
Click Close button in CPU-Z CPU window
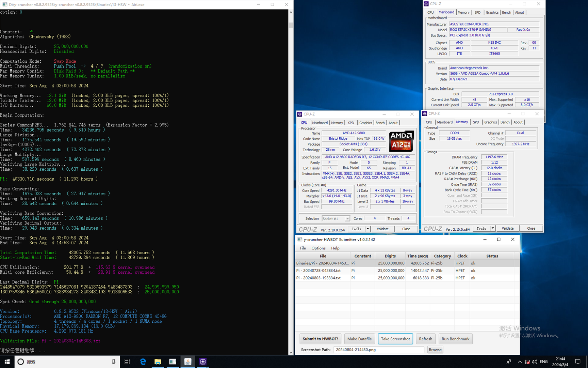point(406,229)
